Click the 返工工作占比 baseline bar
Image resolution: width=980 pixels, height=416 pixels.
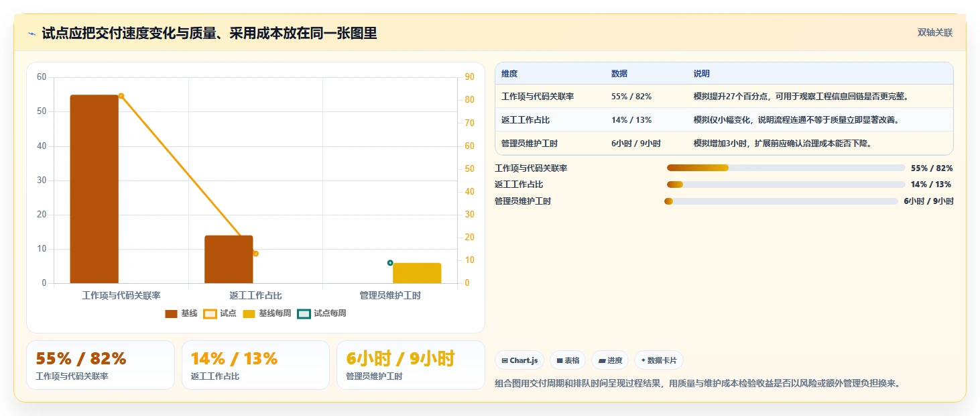coord(229,259)
